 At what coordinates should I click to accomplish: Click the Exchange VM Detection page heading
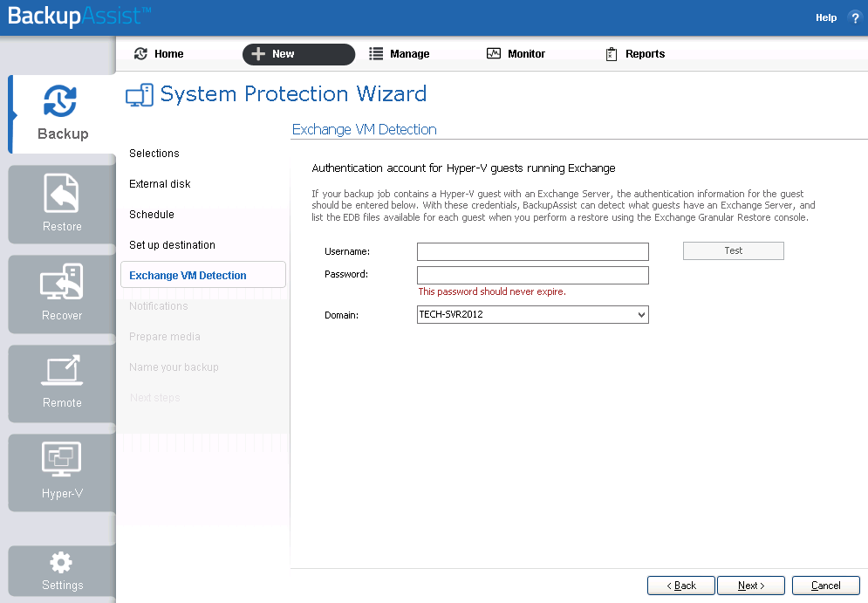365,129
